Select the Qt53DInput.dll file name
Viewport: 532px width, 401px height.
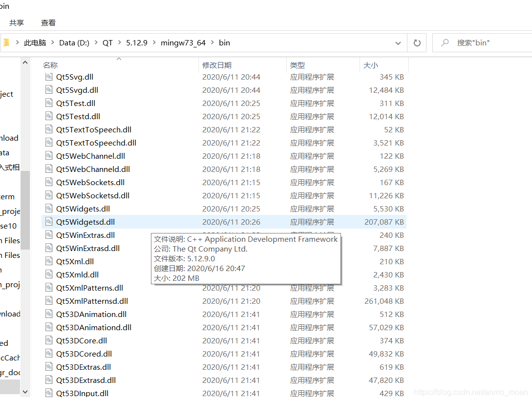coord(83,393)
